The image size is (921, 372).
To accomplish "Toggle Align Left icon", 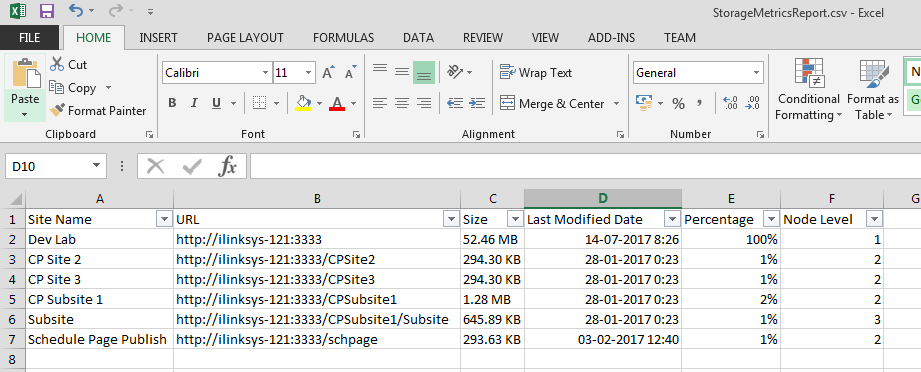I will (380, 103).
